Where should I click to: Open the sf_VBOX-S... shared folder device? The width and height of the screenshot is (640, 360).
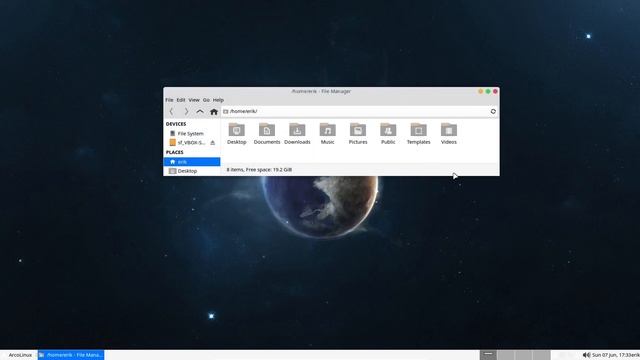point(187,142)
